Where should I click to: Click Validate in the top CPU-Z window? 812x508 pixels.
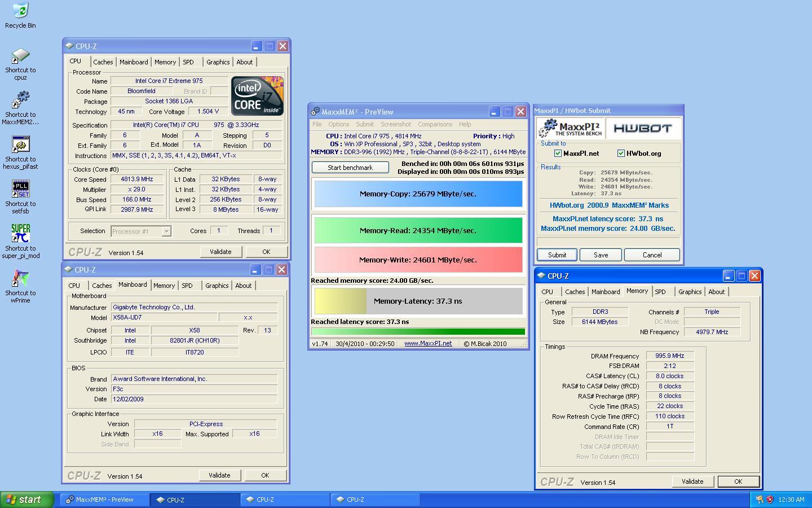[220, 252]
